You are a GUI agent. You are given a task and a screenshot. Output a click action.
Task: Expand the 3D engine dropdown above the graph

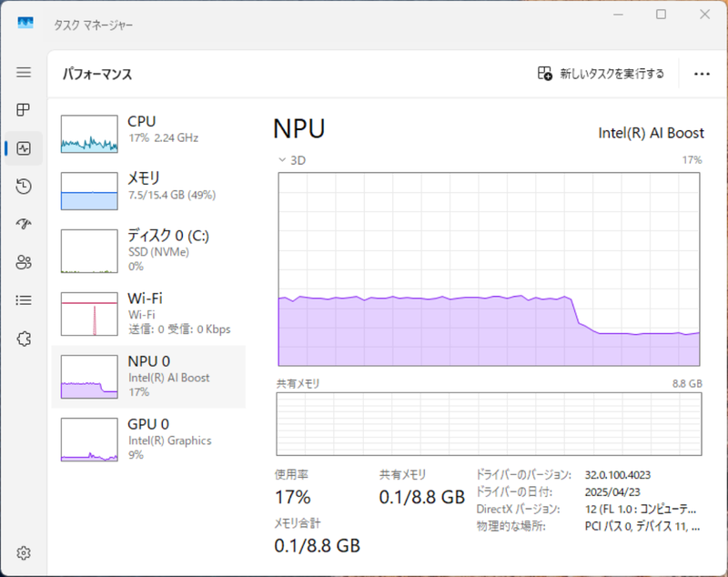[x=291, y=159]
